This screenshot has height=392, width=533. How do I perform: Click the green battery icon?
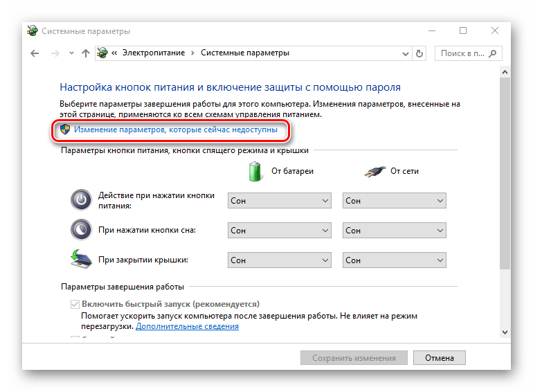point(255,171)
